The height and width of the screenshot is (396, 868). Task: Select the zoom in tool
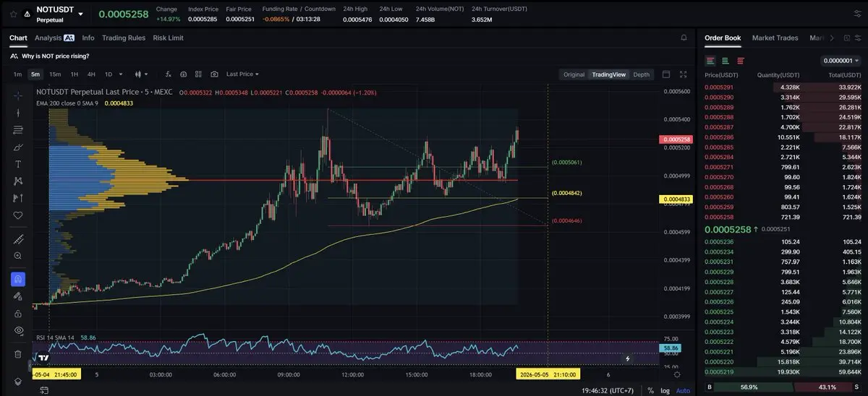[x=18, y=256]
